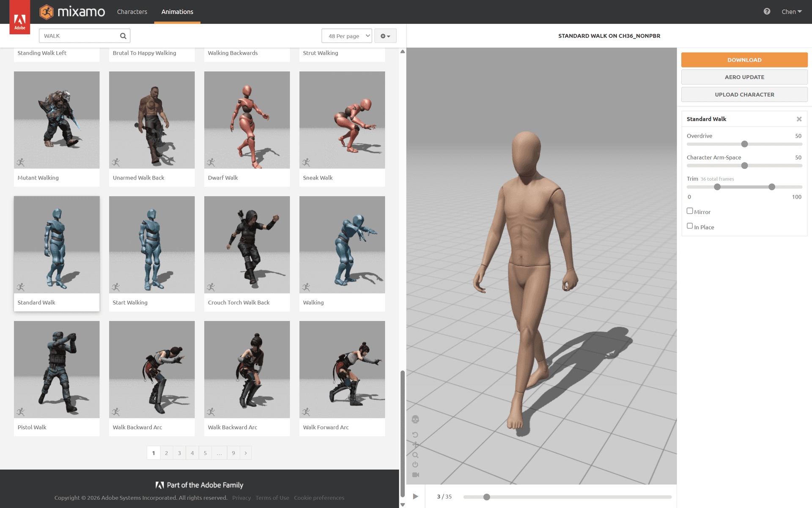Open the Terms of Use link
Image resolution: width=812 pixels, height=508 pixels.
272,497
